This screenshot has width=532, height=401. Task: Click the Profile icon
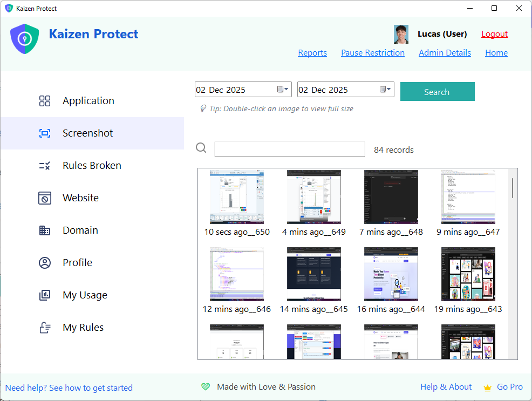(x=44, y=262)
